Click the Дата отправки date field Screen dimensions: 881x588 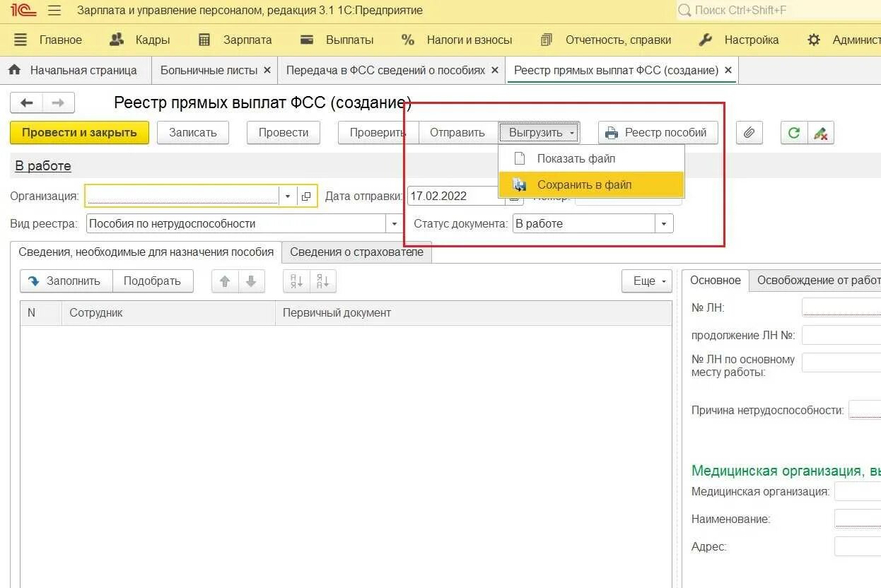(x=456, y=196)
